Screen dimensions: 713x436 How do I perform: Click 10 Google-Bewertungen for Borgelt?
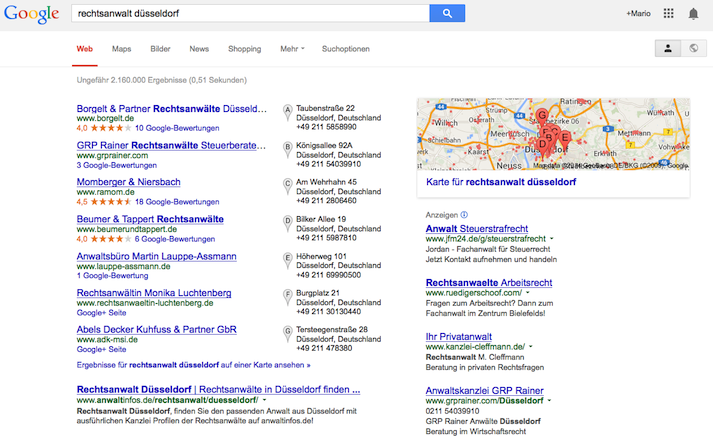pyautogui.click(x=177, y=128)
